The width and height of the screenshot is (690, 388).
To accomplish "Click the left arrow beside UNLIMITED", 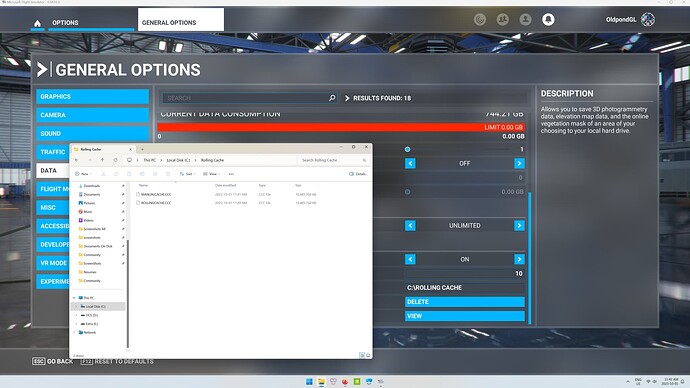I will 410,226.
